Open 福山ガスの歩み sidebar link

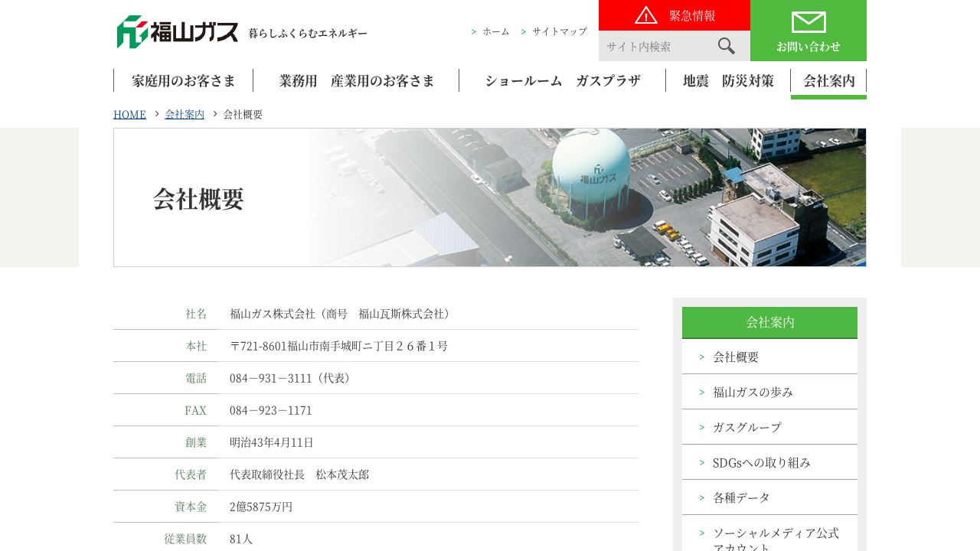[x=753, y=392]
